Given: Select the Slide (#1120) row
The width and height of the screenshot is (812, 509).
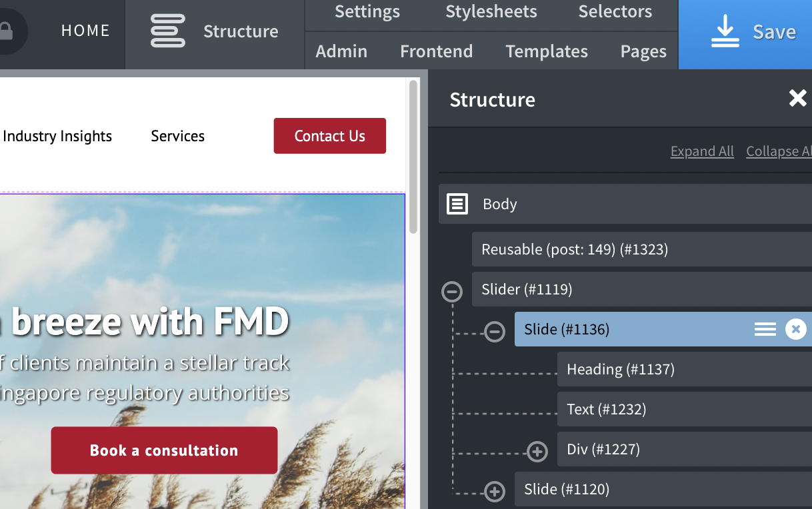Looking at the screenshot, I should tap(663, 489).
